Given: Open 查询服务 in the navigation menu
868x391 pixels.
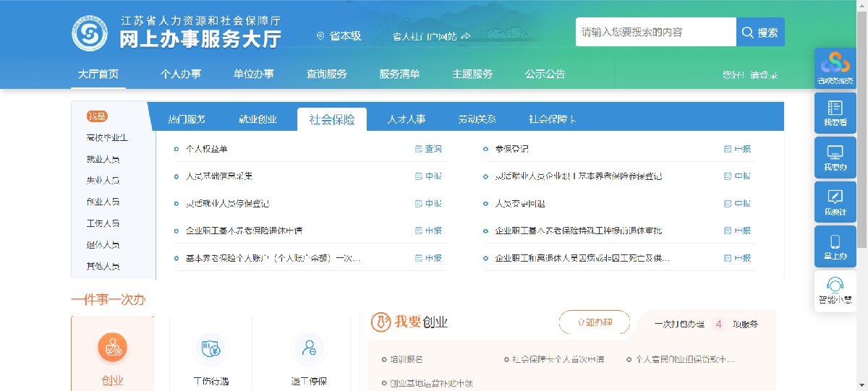Looking at the screenshot, I should pos(327,74).
